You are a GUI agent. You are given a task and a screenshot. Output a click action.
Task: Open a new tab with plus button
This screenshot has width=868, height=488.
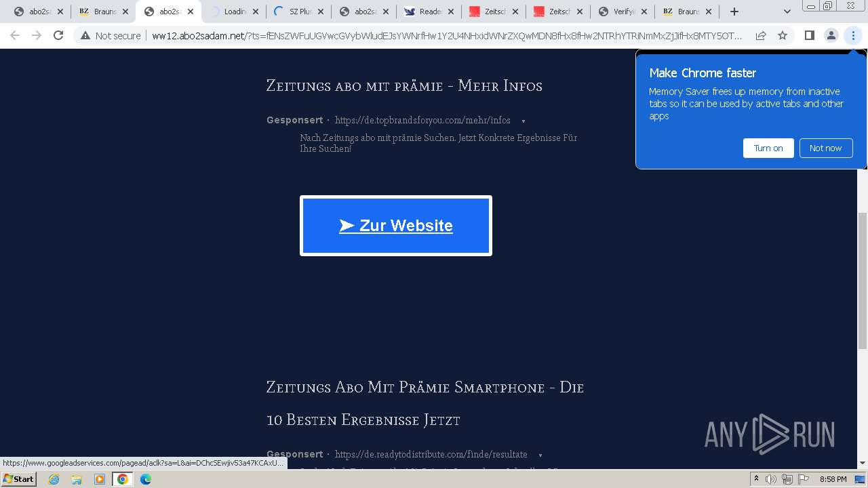pyautogui.click(x=734, y=12)
